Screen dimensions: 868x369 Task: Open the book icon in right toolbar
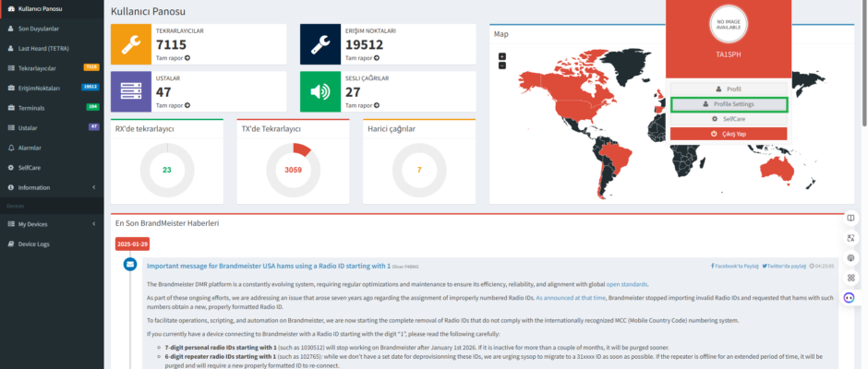pos(850,218)
